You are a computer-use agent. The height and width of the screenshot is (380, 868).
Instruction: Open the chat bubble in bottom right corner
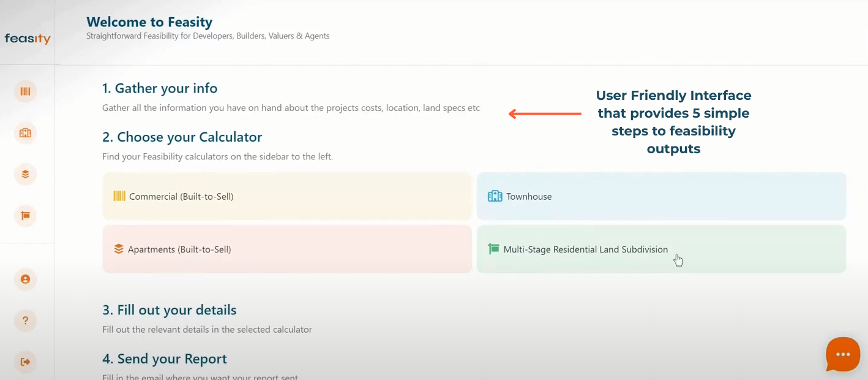(843, 354)
